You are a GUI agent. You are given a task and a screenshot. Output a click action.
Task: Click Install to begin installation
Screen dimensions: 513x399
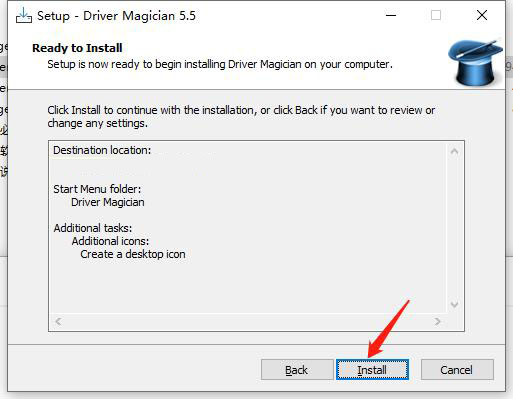(x=372, y=370)
